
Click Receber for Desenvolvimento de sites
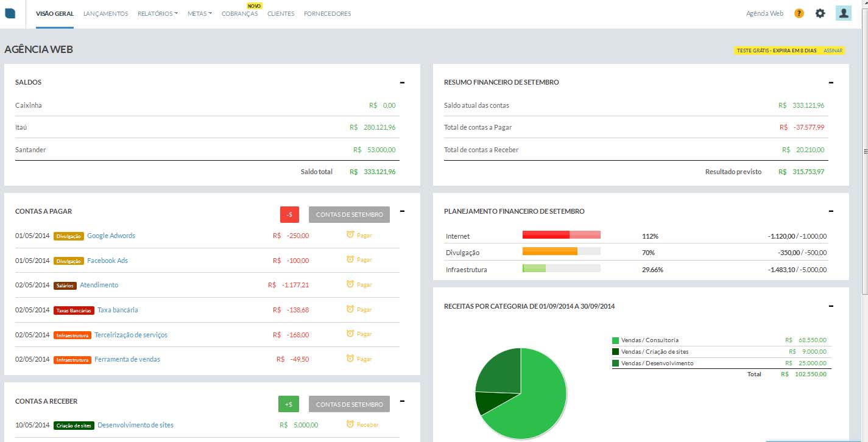(x=367, y=424)
